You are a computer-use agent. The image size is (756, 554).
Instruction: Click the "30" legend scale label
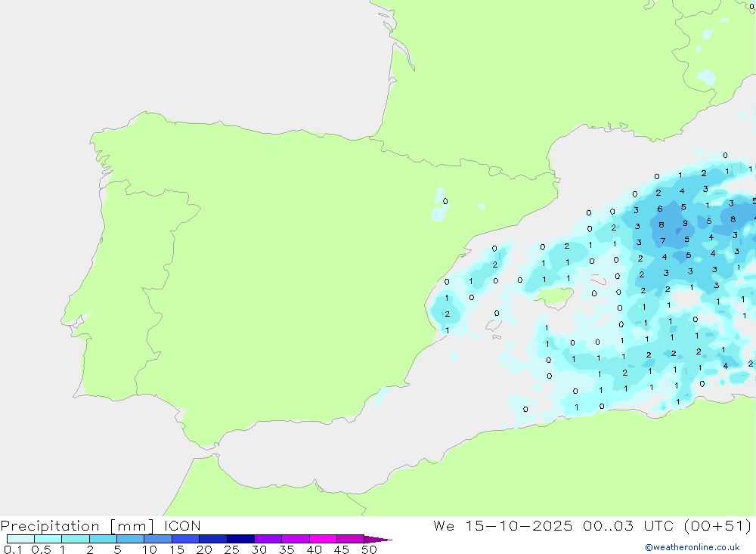259,549
